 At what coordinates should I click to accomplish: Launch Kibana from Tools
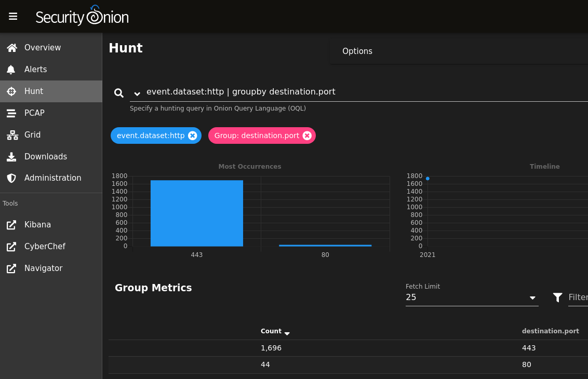point(51,225)
